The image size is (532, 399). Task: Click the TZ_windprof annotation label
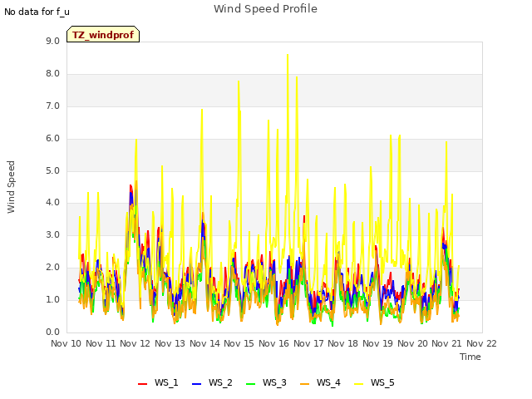pos(103,35)
